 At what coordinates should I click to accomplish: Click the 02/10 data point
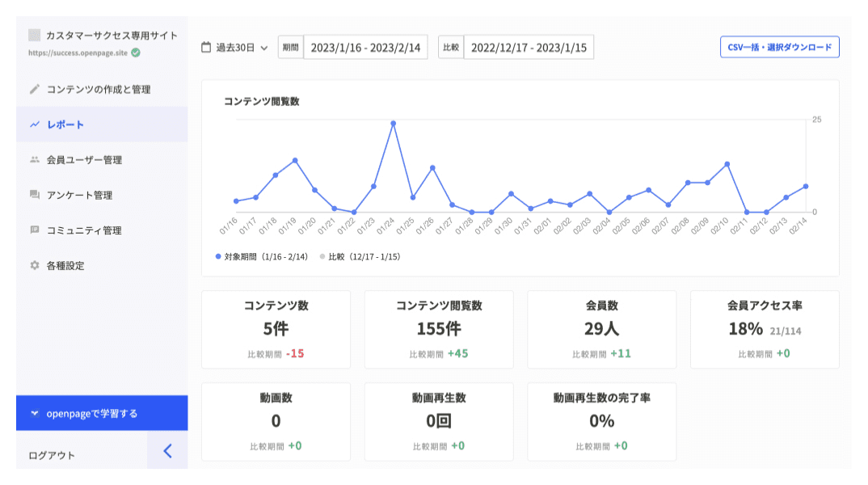[x=727, y=164]
